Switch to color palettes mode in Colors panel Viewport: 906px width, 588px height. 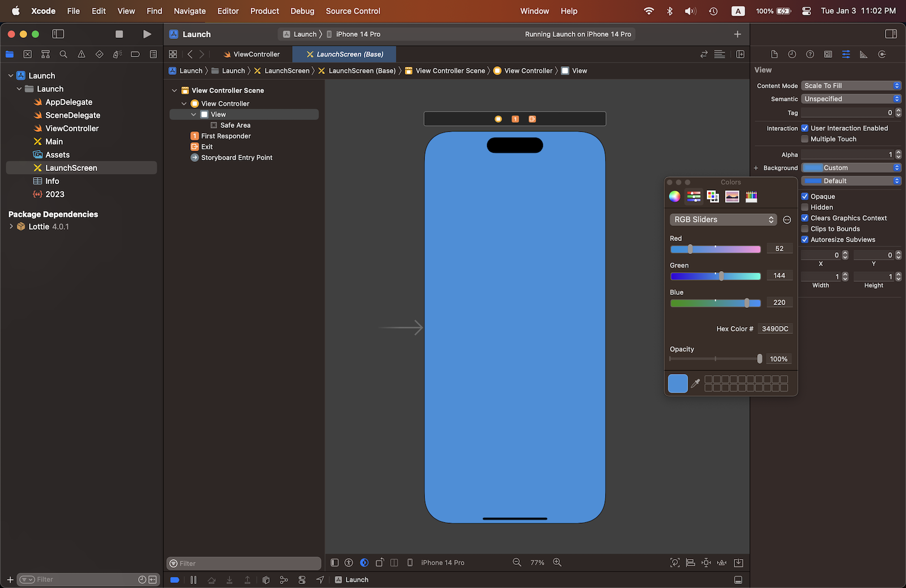tap(712, 196)
